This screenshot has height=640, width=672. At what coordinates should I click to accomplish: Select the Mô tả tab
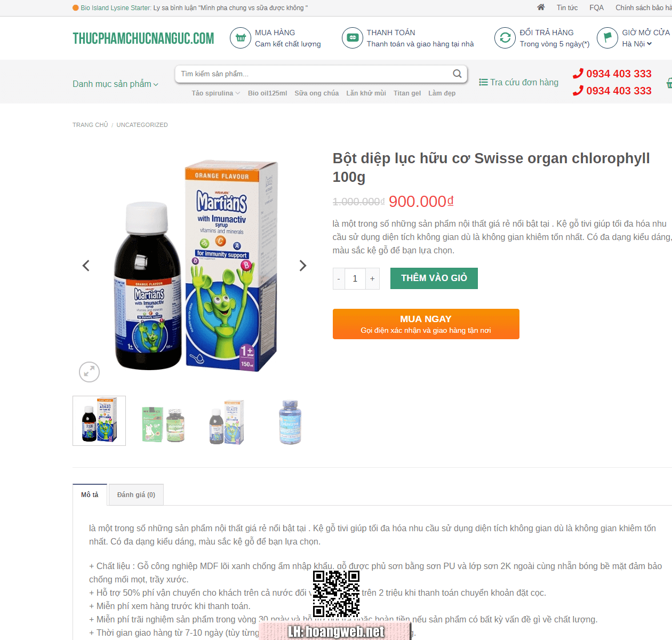(x=90, y=495)
